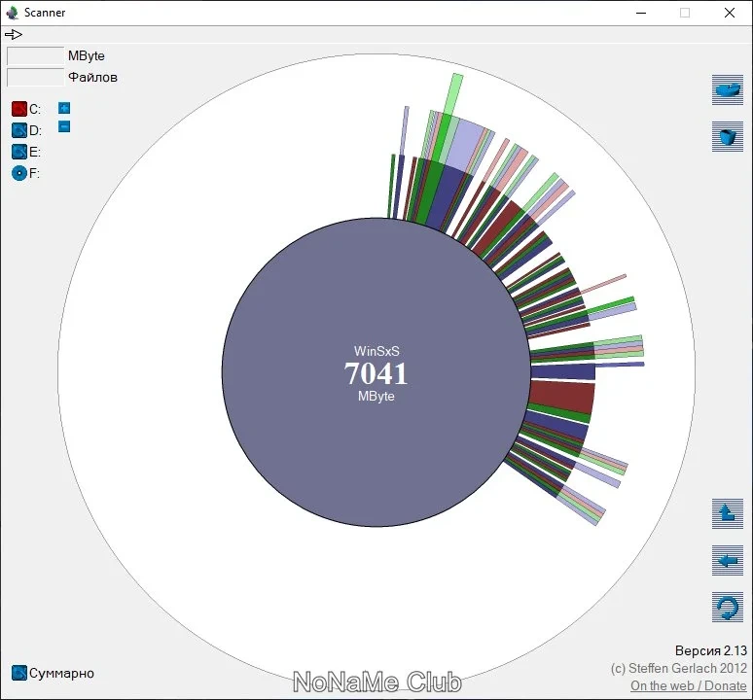Open the On the web / Donate link
The image size is (753, 700).
pos(689,685)
